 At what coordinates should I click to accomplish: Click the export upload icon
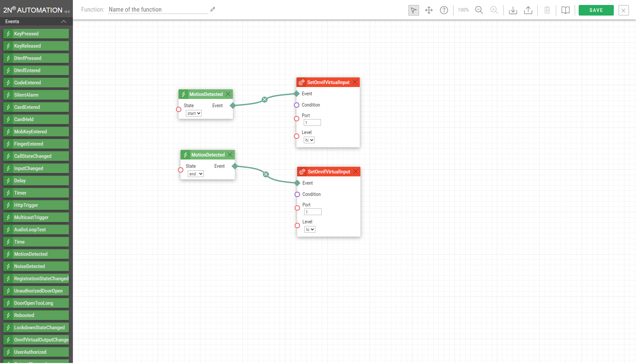528,10
